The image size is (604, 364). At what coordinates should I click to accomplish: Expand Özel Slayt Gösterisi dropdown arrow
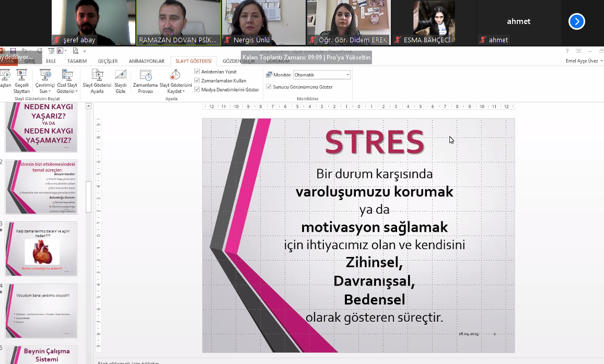[76, 91]
